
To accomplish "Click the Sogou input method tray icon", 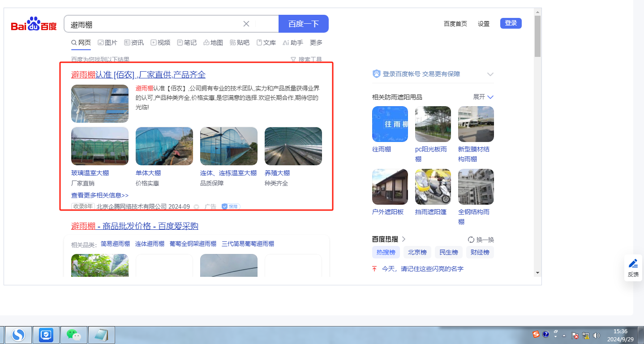I will [x=536, y=334].
